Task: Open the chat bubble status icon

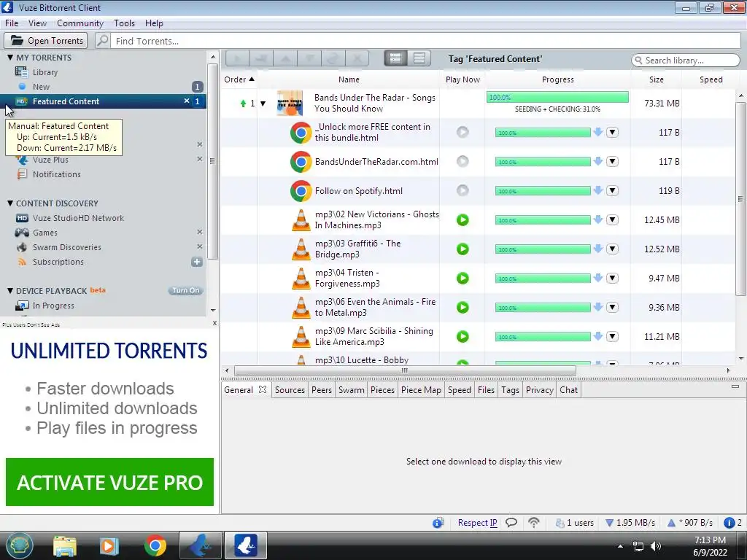Action: pyautogui.click(x=511, y=523)
